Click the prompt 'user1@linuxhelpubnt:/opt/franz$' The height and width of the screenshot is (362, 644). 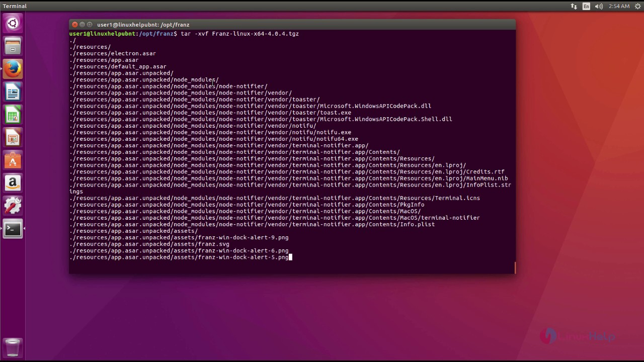click(123, 34)
